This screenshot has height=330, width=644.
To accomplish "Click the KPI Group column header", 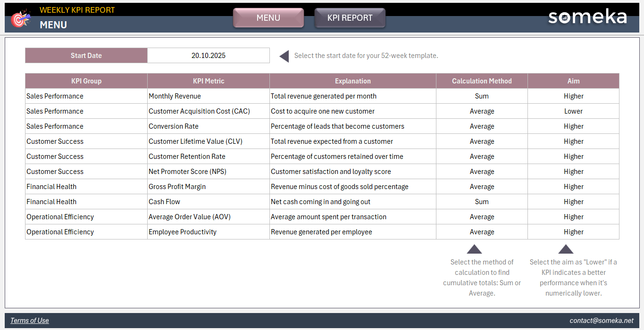I will tap(86, 81).
